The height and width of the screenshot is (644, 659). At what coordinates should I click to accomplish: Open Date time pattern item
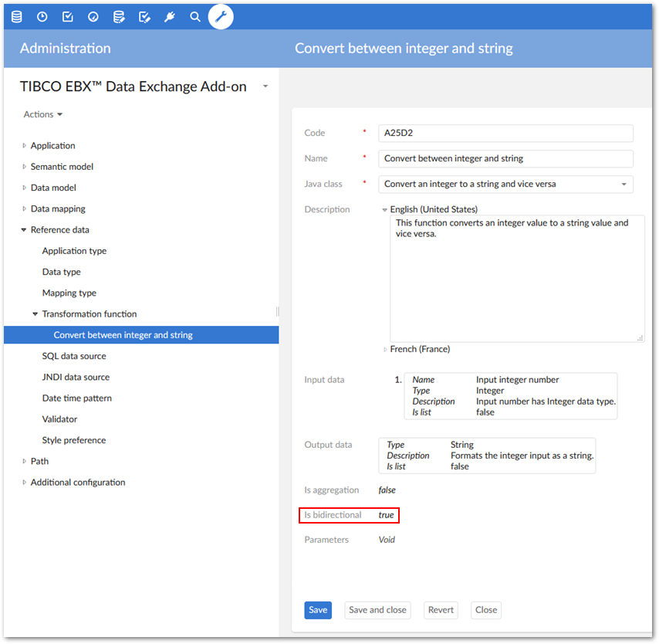[x=76, y=398]
